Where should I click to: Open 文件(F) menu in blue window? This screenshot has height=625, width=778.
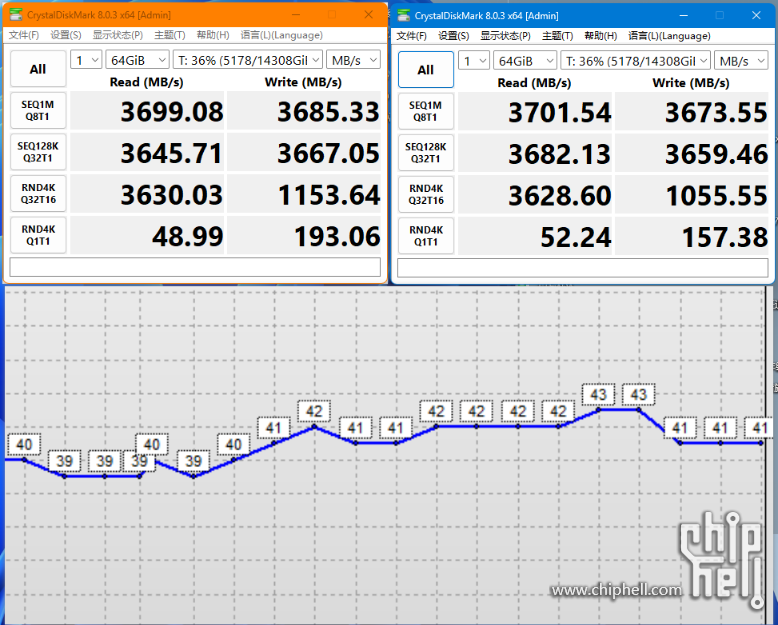point(411,36)
